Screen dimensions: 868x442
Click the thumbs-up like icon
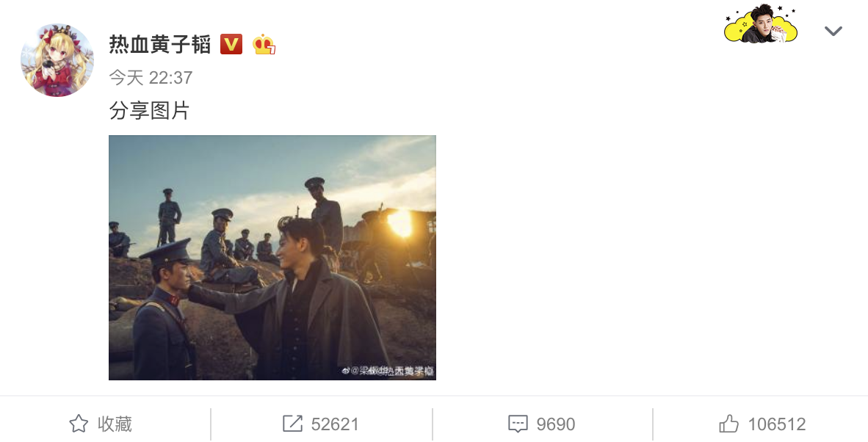[x=729, y=424]
